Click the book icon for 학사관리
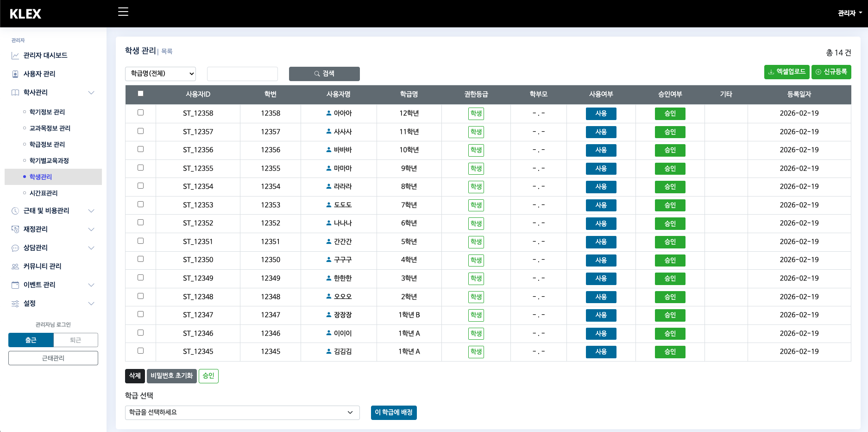This screenshot has width=868, height=432. (x=15, y=93)
